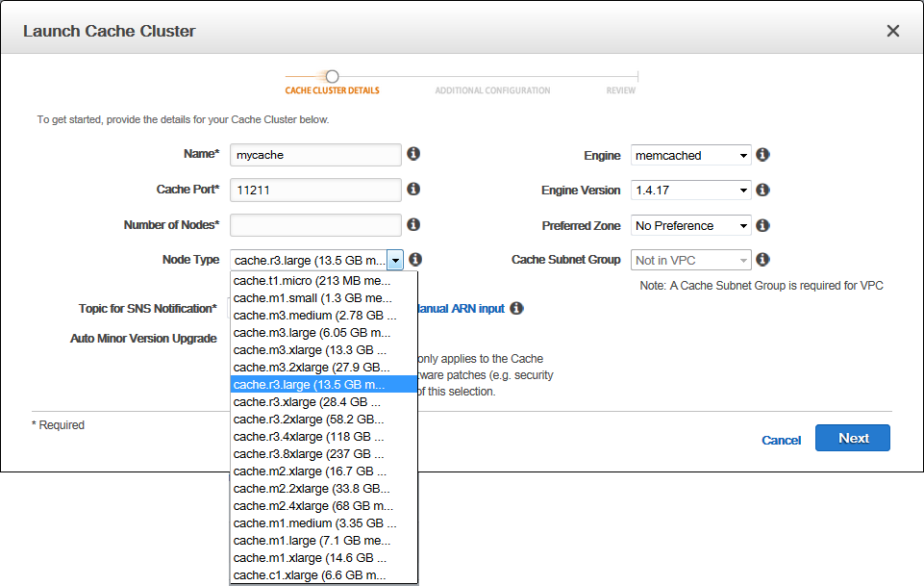Click into the Number of Nodes field
Image resolution: width=924 pixels, height=586 pixels.
pyautogui.click(x=315, y=225)
